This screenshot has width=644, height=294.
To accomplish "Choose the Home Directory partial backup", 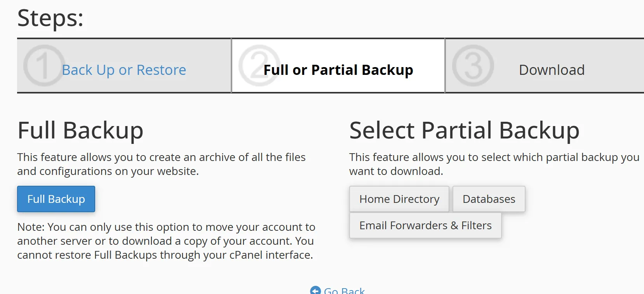I will pyautogui.click(x=399, y=199).
